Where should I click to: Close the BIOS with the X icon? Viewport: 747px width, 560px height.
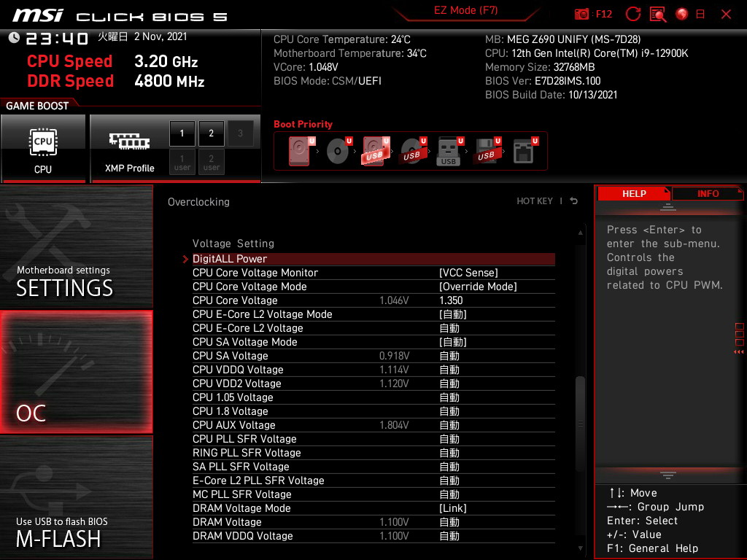[x=726, y=15]
